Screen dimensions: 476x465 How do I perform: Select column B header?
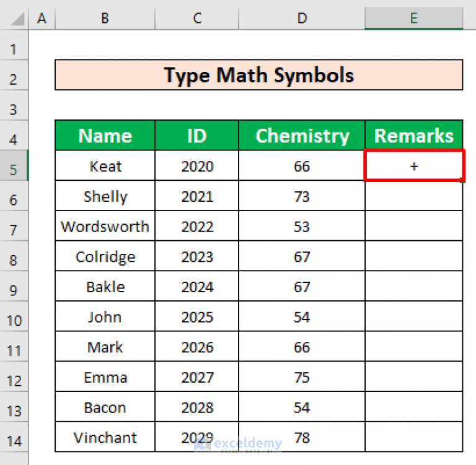click(x=105, y=18)
